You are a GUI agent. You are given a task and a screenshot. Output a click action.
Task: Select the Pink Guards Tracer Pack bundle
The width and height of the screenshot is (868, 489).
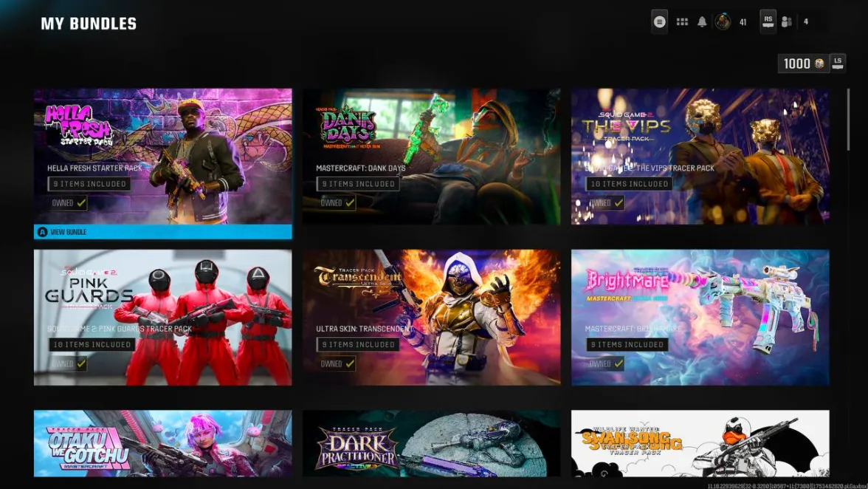162,318
